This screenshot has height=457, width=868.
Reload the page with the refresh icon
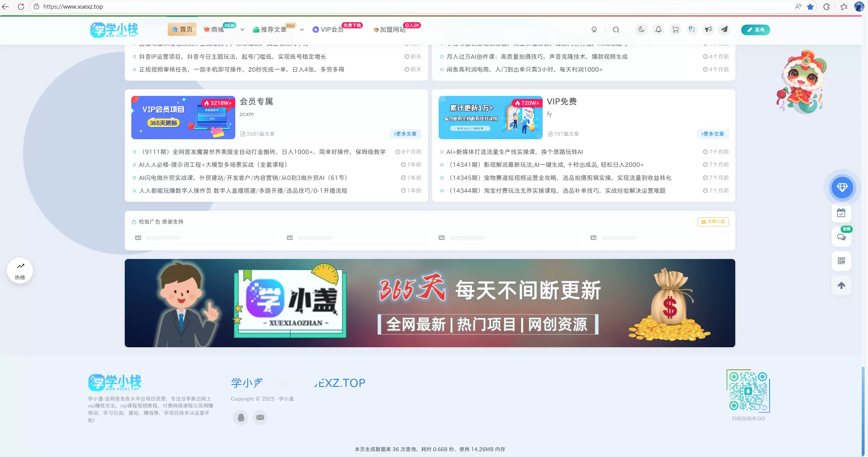[x=21, y=7]
